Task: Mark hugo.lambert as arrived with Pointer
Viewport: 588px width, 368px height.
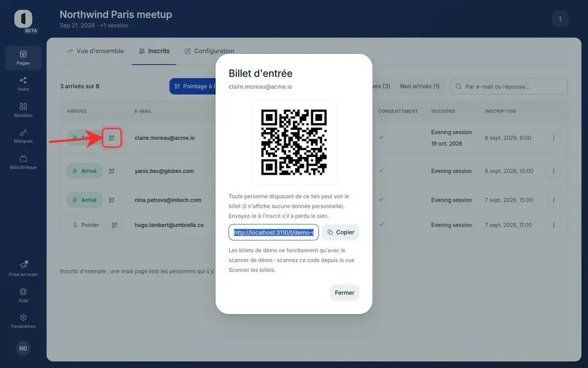Action: pyautogui.click(x=86, y=225)
